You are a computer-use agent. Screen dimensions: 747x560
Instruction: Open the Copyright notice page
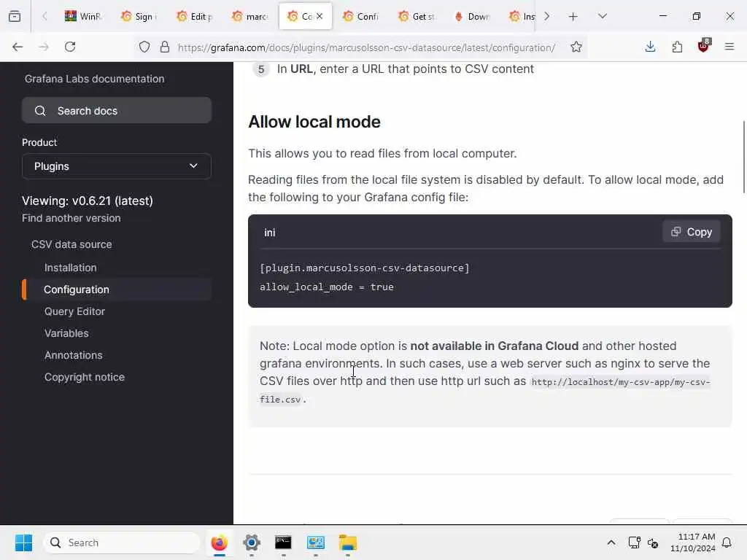pyautogui.click(x=85, y=377)
